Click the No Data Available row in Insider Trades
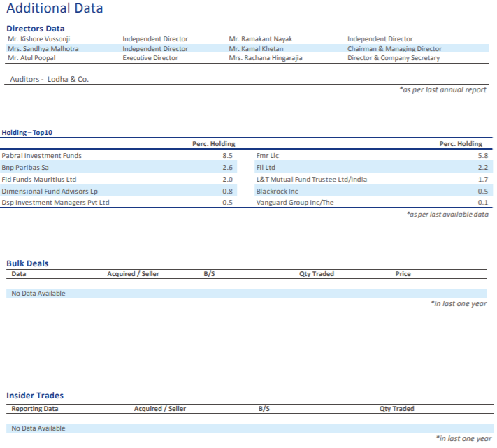The image size is (497, 448). click(x=38, y=428)
